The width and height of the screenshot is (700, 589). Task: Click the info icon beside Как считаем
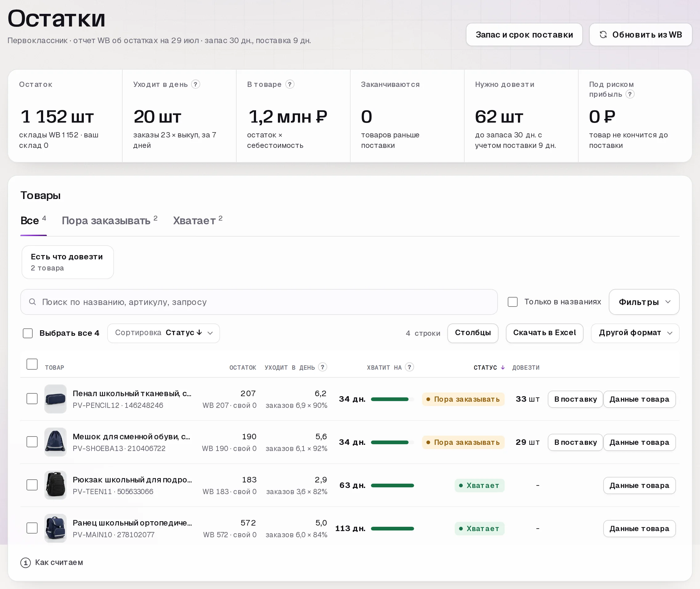pyautogui.click(x=26, y=563)
